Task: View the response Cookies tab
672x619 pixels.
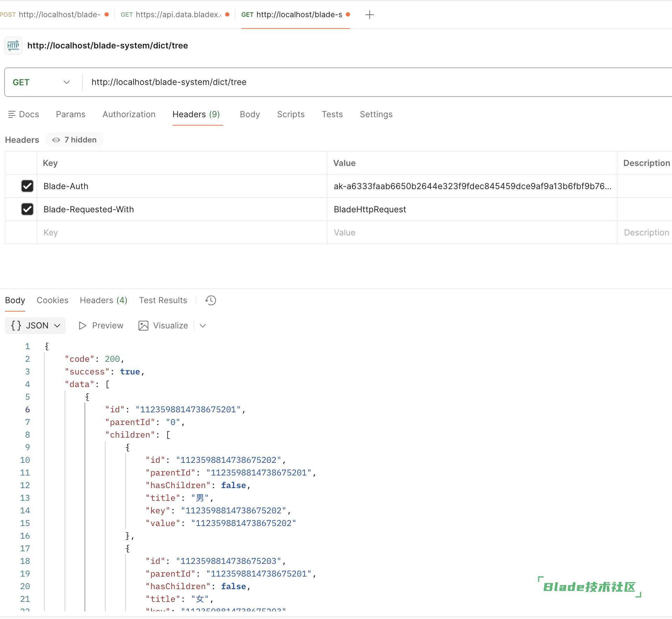Action: pyautogui.click(x=52, y=300)
